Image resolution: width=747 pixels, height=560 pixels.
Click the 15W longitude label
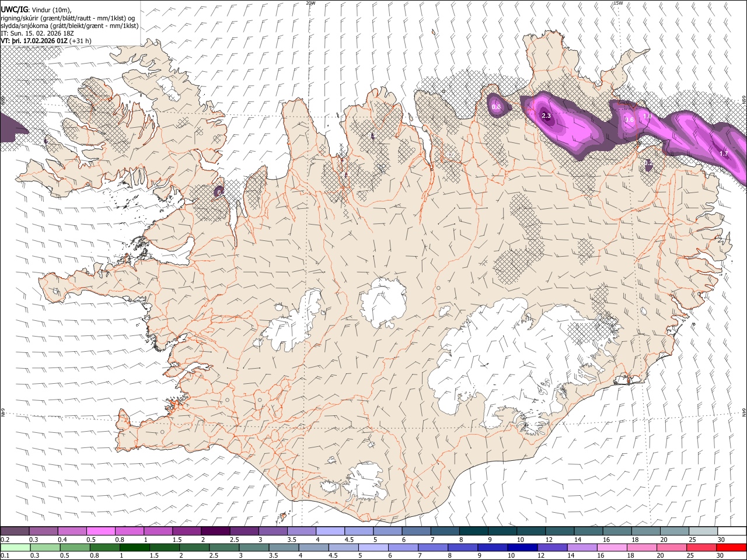point(618,3)
